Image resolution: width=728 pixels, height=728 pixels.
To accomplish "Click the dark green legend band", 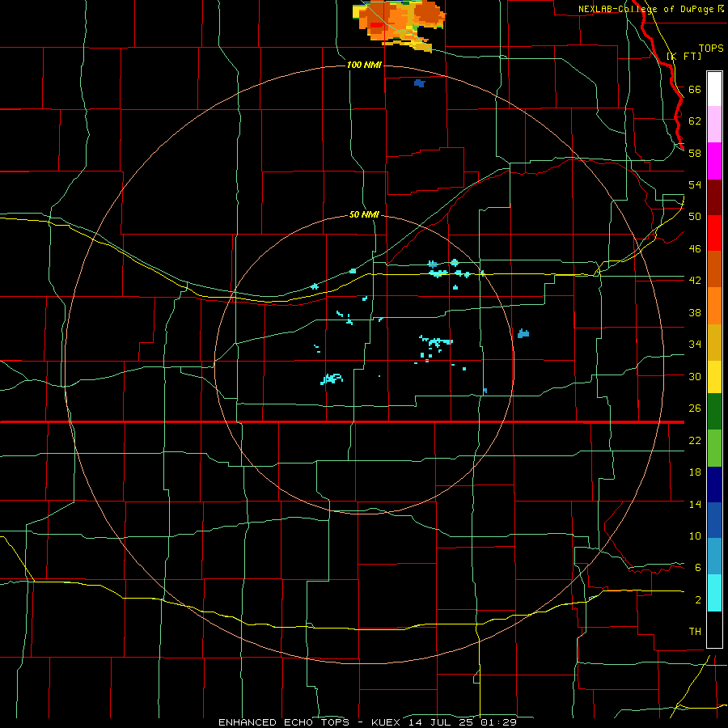I will coord(714,412).
